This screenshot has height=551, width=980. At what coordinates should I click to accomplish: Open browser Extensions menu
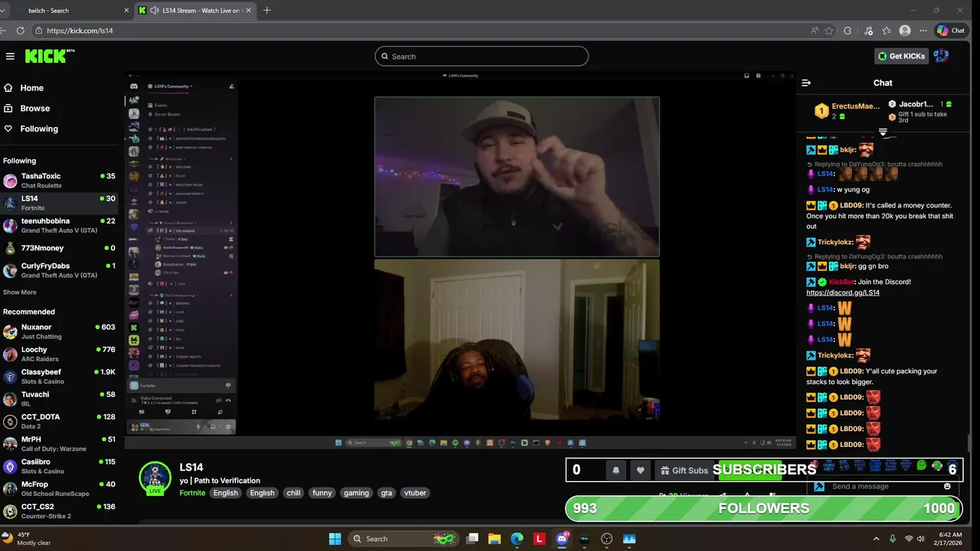click(x=848, y=31)
